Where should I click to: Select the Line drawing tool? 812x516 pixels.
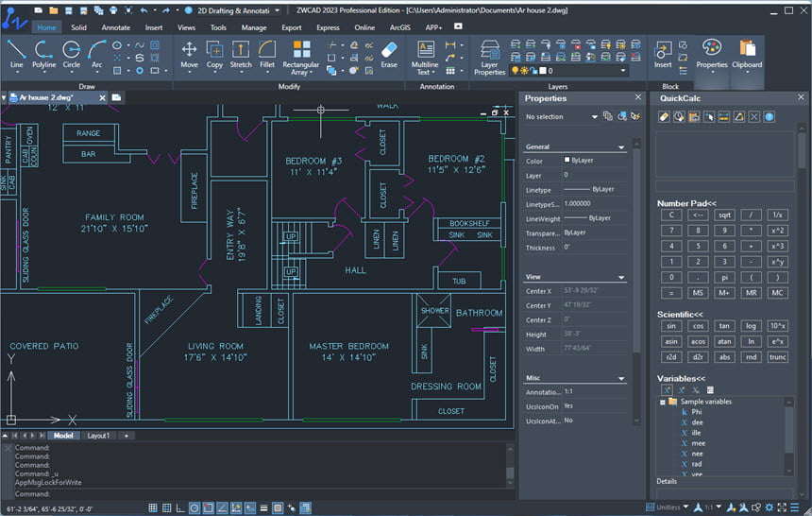coord(17,55)
